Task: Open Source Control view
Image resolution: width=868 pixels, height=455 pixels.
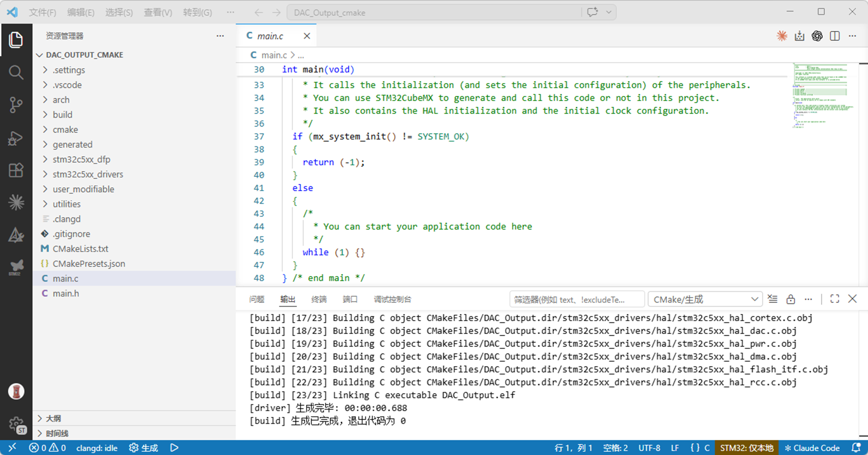Action: [x=16, y=105]
